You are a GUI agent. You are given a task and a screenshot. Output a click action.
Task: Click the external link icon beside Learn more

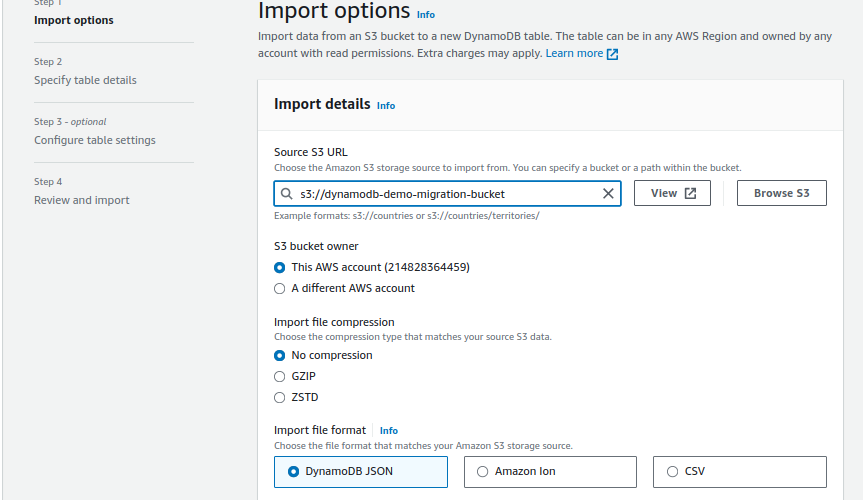tap(612, 54)
